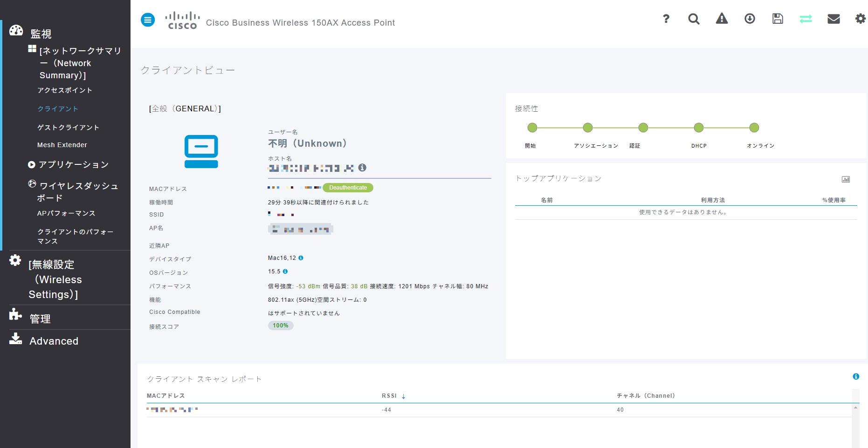Click the Deauthenticate button

pyautogui.click(x=348, y=188)
